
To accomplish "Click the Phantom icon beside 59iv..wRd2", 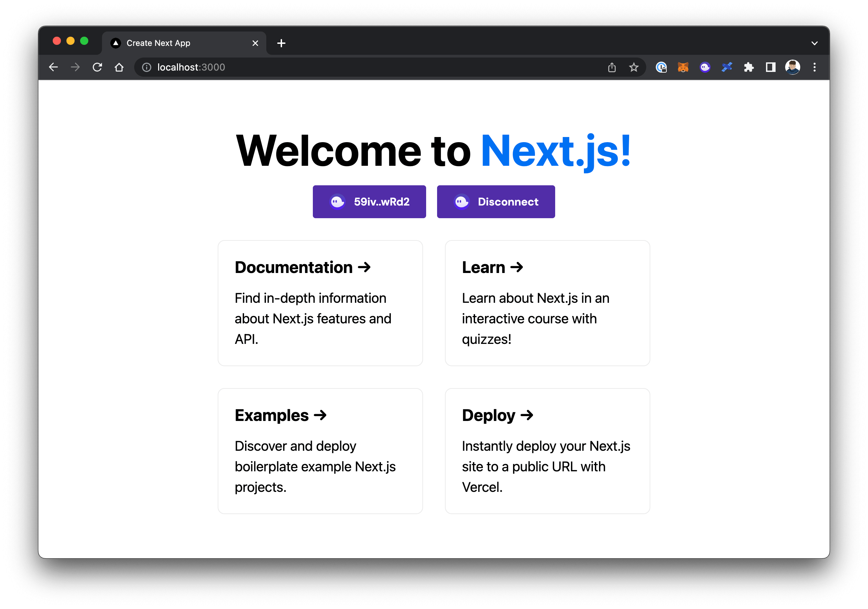I will click(337, 202).
